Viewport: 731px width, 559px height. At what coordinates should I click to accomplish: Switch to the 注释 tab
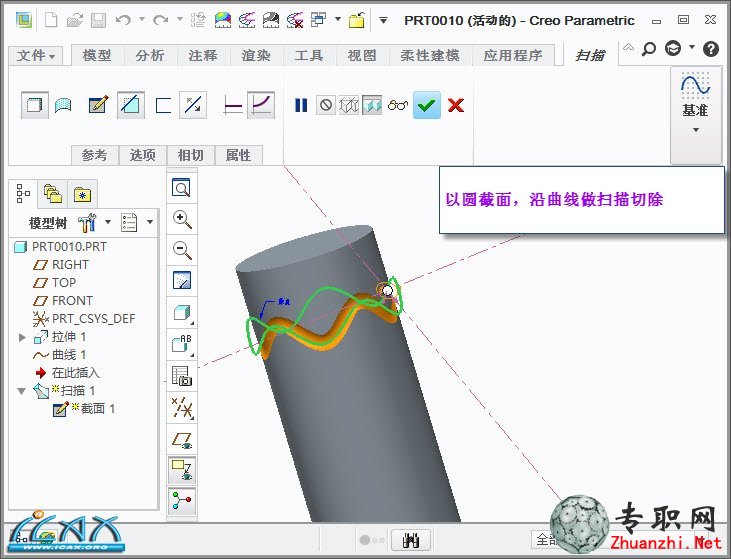[203, 55]
